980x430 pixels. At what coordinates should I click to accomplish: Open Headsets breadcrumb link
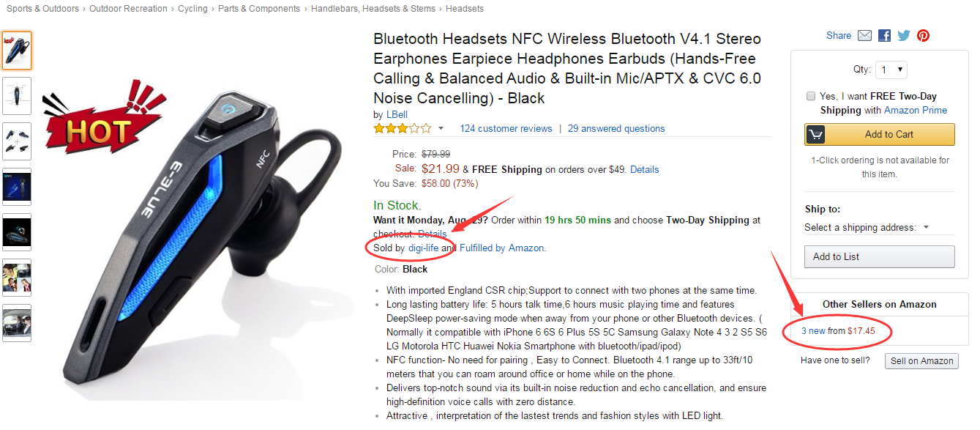(465, 9)
